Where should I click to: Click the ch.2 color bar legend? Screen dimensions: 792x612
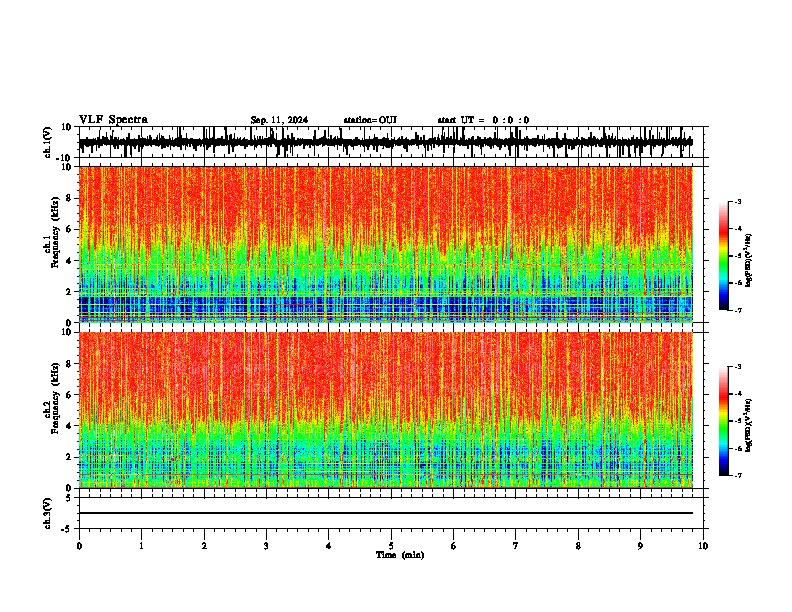pyautogui.click(x=724, y=421)
